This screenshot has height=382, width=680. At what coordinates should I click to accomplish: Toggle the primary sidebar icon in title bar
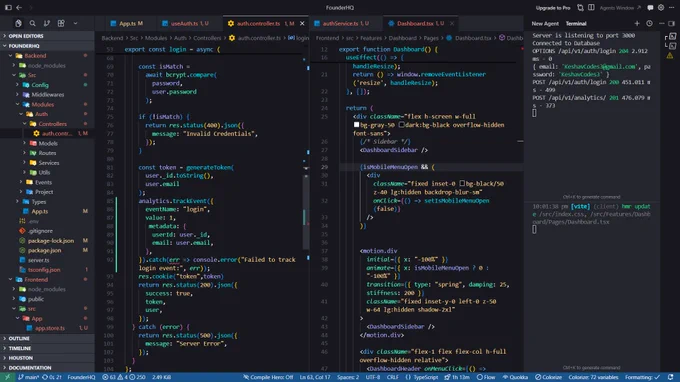click(8, 7)
